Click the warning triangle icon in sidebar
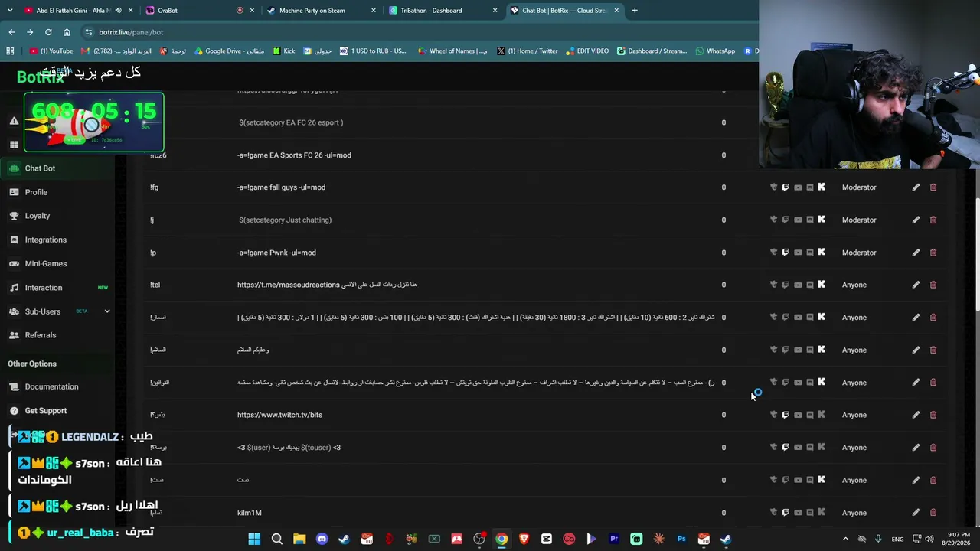Viewport: 980px width, 551px height. click(x=14, y=121)
